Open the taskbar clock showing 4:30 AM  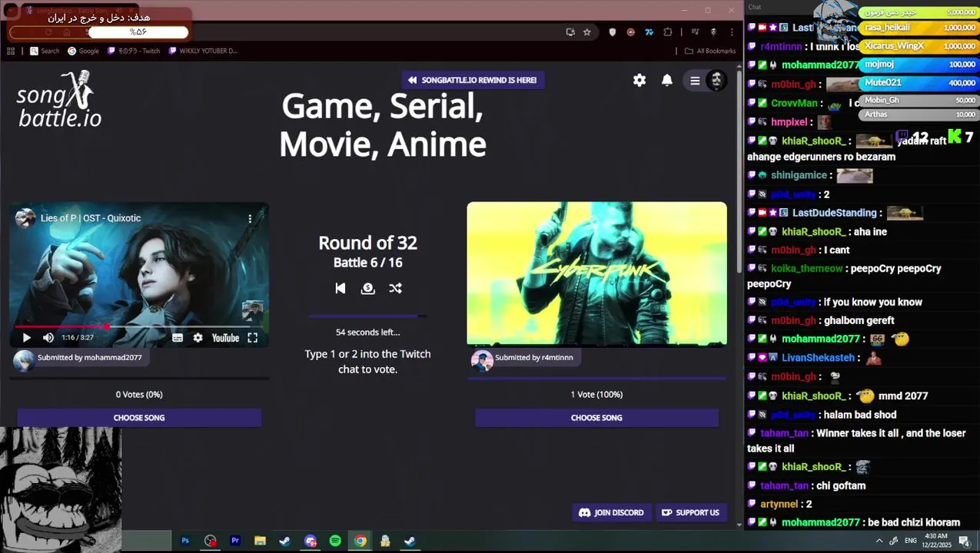936,541
